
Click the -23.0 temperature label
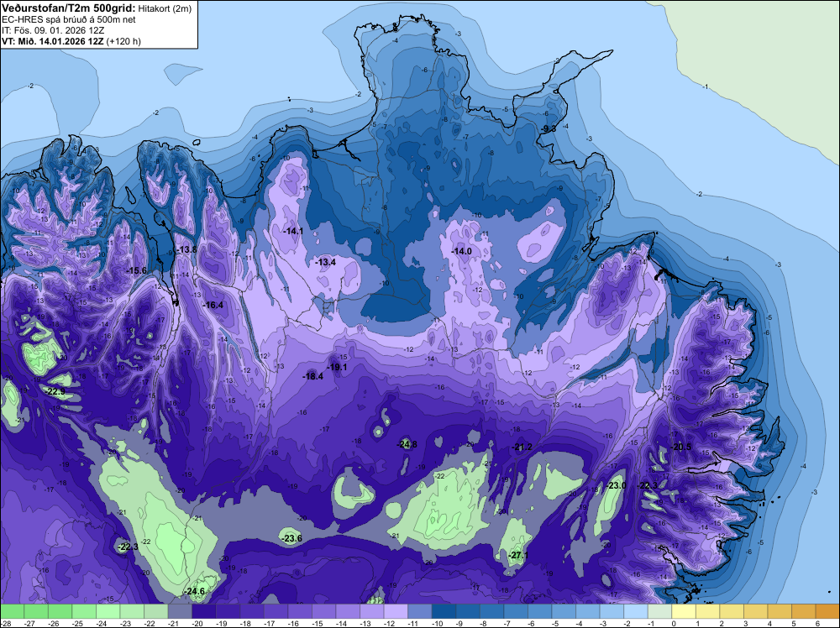(617, 485)
